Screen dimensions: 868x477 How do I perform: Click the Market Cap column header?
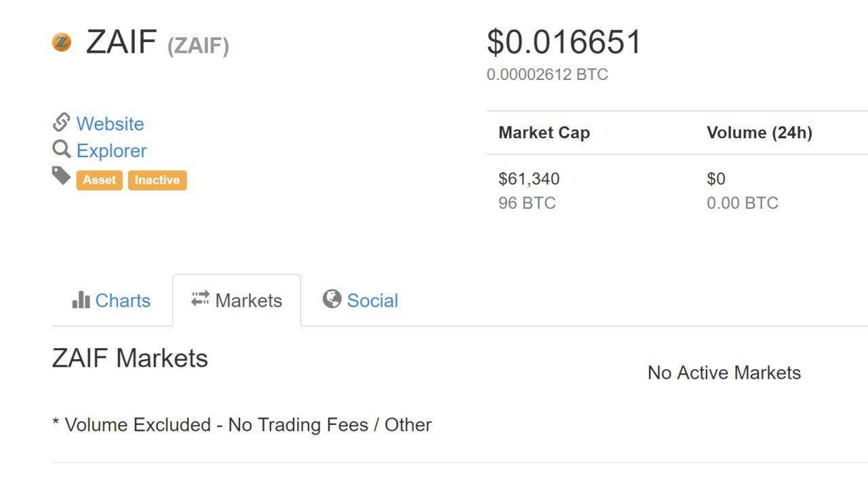click(544, 133)
